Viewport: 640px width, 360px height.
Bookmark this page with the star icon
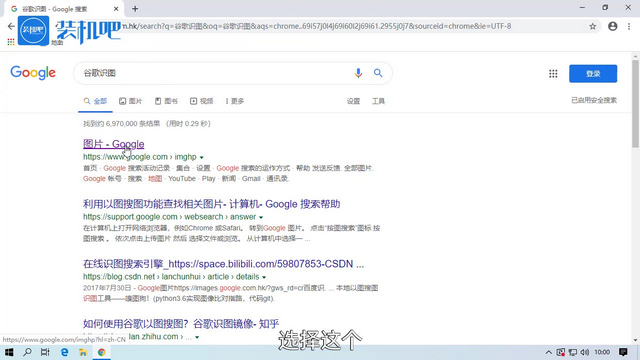coord(593,27)
